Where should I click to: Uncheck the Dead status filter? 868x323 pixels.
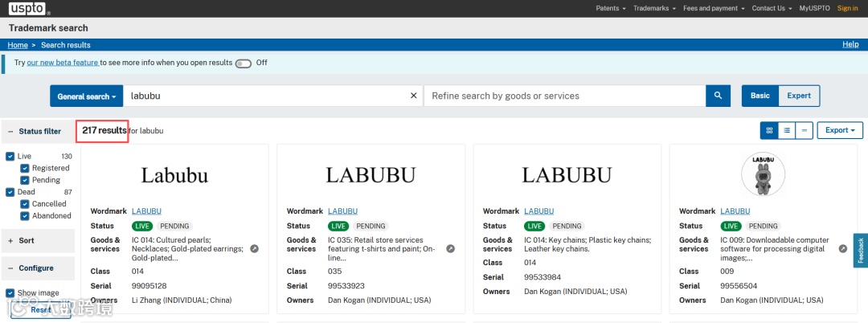click(10, 192)
